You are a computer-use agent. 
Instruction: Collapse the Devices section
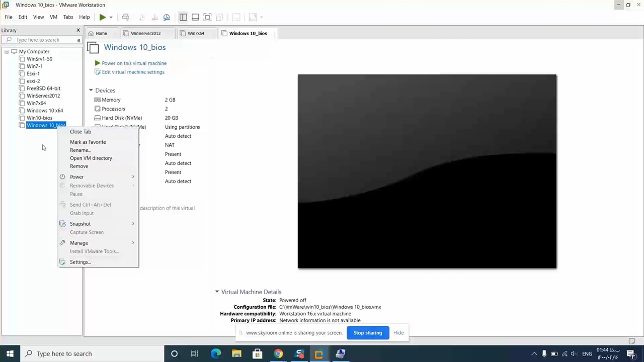coord(91,90)
